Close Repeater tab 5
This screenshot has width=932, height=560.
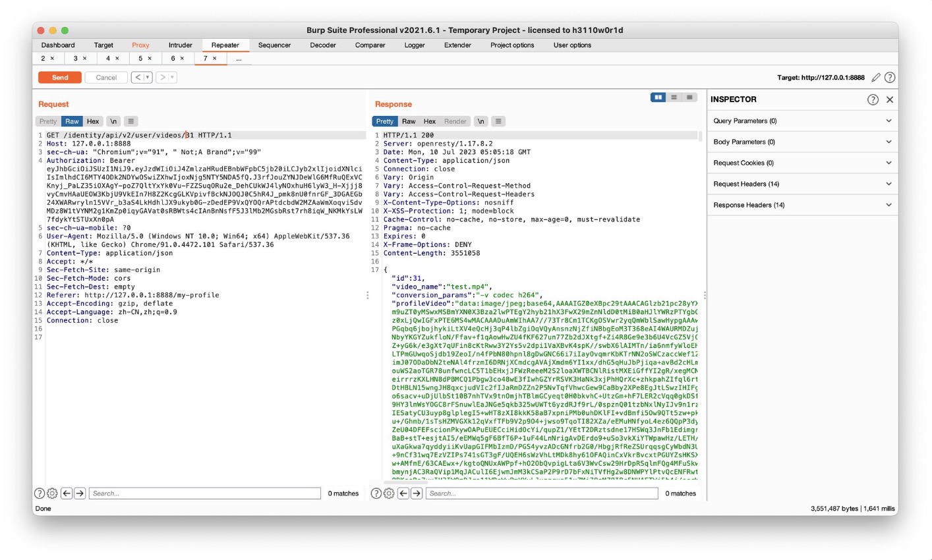[x=150, y=59]
